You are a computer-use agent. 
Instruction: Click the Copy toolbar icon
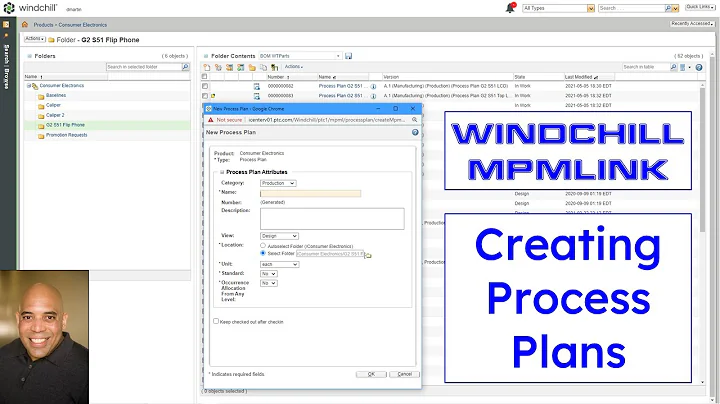[263, 67]
